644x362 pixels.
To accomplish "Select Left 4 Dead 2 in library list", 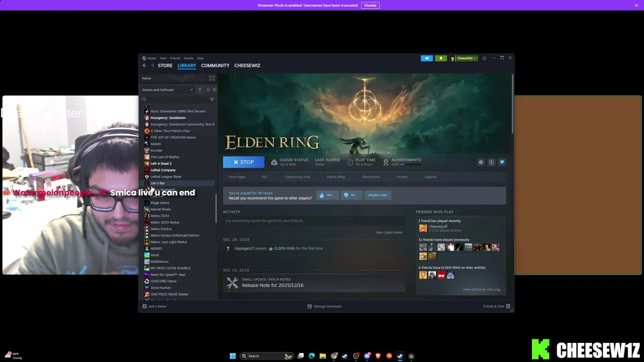I will (161, 163).
